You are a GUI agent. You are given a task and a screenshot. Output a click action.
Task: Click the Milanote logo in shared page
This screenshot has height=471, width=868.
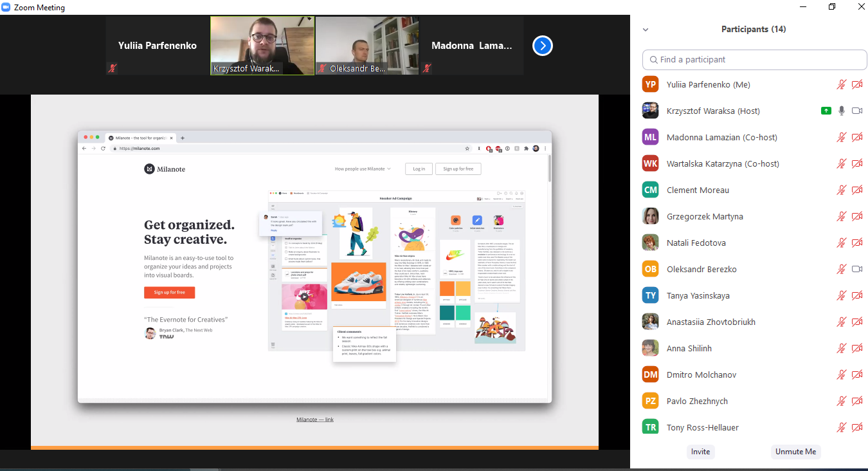pos(165,169)
